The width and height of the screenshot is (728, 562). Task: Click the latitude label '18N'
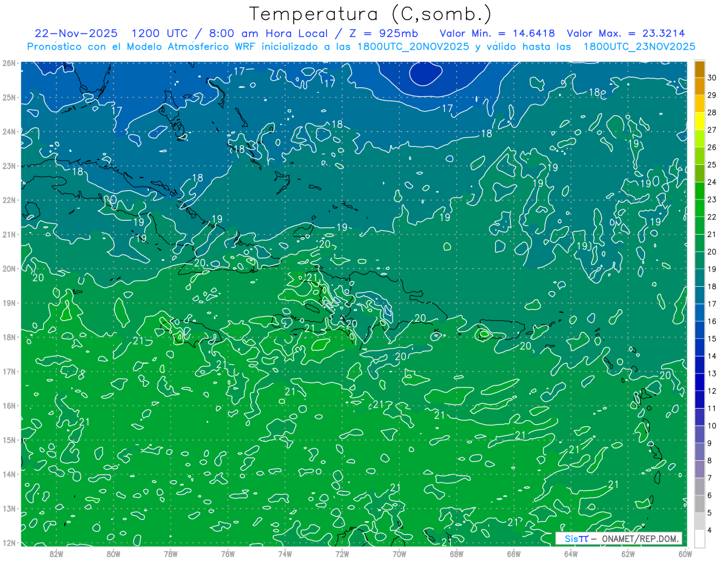(8, 337)
